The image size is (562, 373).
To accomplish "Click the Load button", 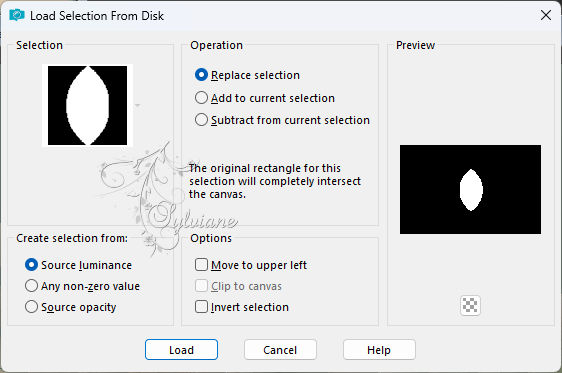I will [181, 350].
